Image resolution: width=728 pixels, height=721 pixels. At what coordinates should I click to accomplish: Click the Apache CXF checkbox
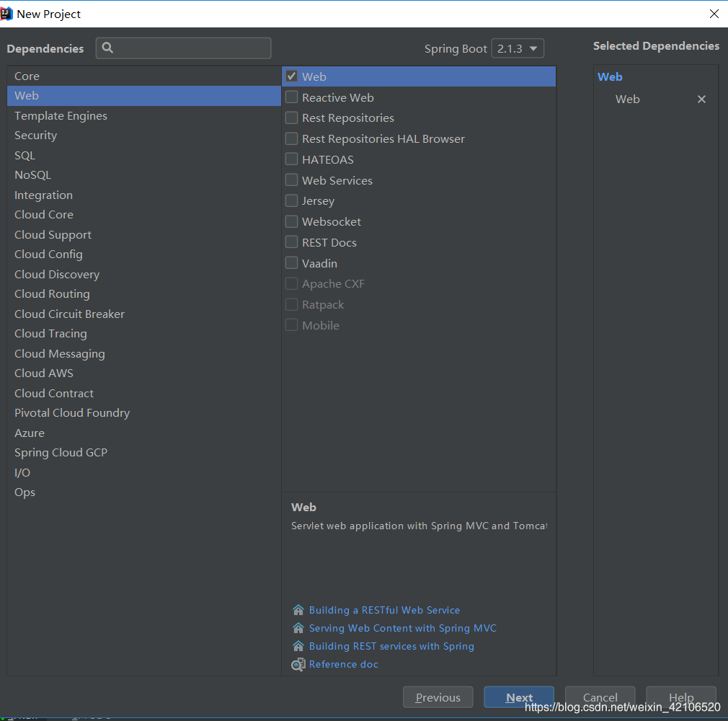tap(292, 284)
